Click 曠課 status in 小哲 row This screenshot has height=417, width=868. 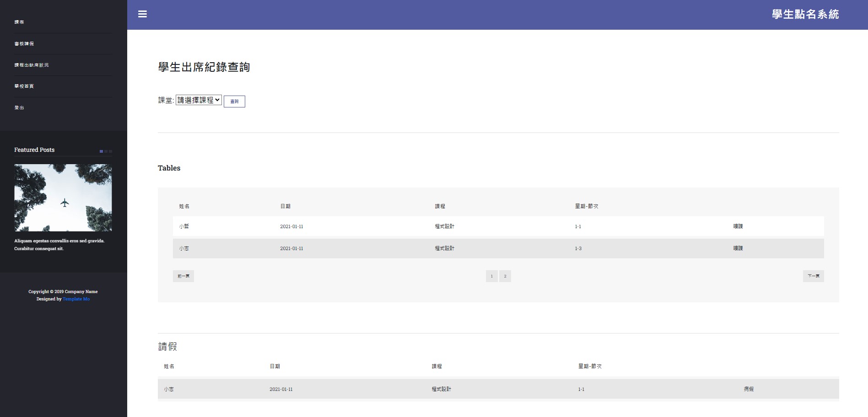point(738,226)
